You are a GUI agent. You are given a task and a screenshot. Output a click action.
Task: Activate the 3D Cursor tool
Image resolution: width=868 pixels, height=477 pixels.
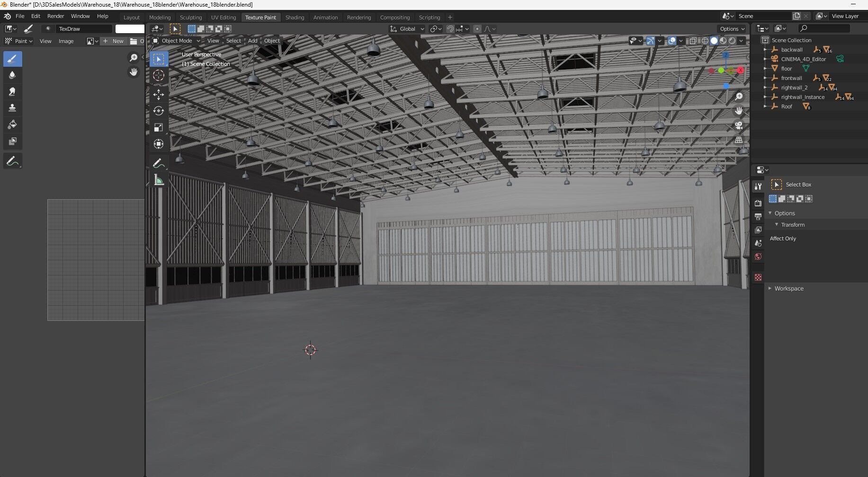coord(159,76)
